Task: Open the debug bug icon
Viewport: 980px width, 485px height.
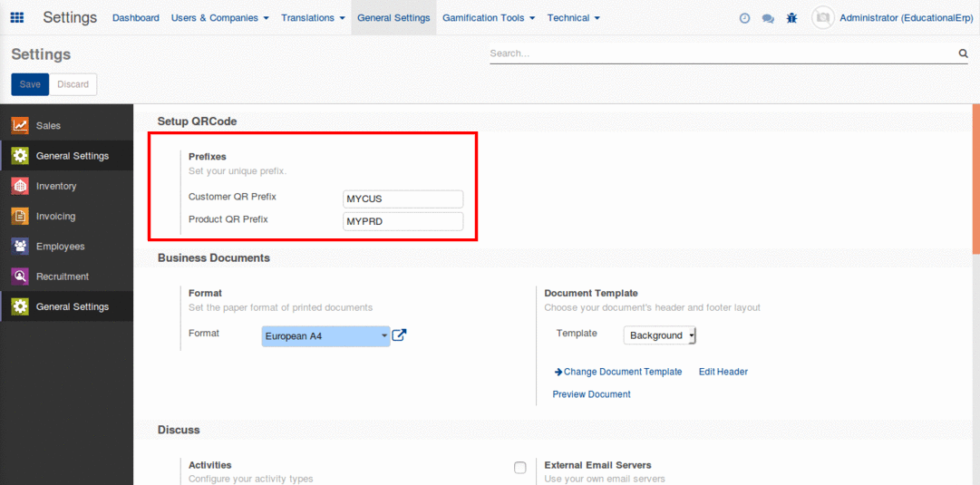Action: [x=791, y=18]
